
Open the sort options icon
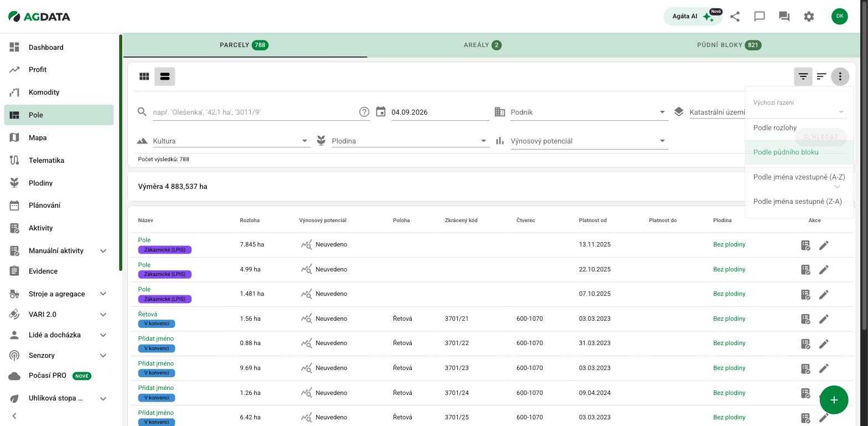pos(821,76)
